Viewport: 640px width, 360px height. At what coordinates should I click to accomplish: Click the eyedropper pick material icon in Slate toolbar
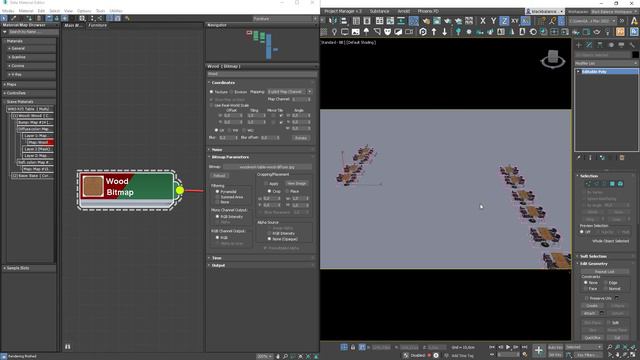click(x=13, y=18)
